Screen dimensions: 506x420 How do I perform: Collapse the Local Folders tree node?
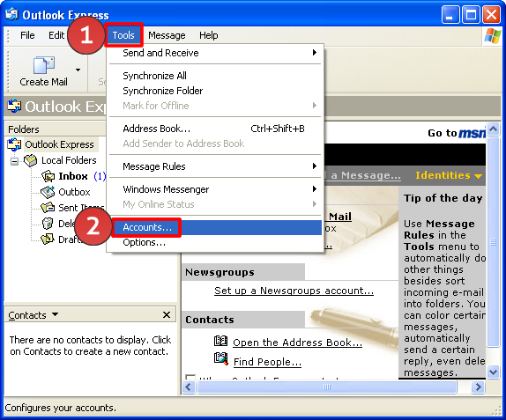[x=14, y=161]
